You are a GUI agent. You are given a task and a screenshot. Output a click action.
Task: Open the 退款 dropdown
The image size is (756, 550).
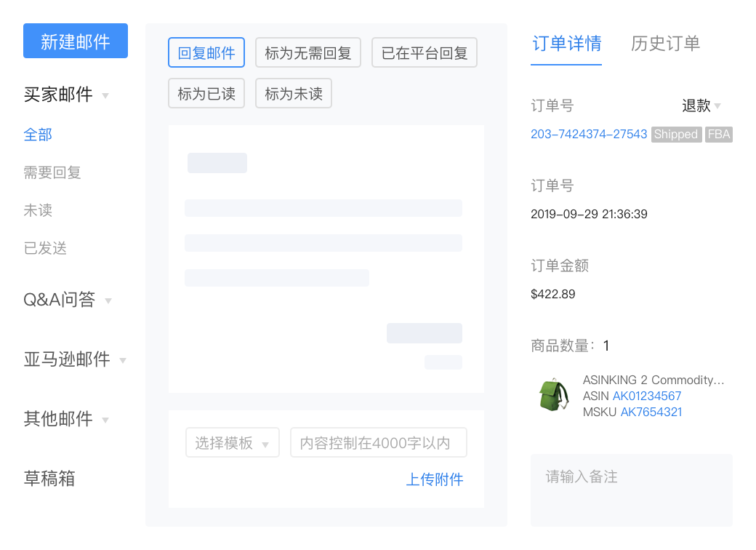click(x=702, y=106)
